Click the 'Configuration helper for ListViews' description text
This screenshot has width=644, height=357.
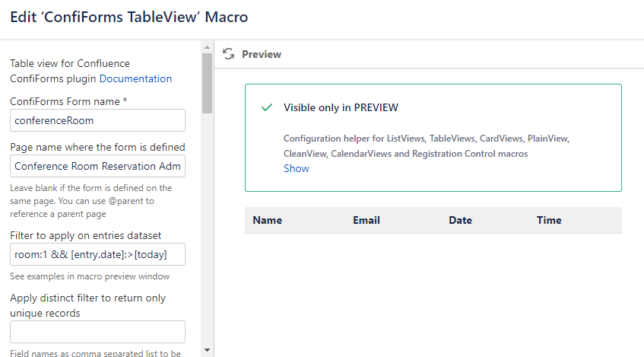point(427,146)
